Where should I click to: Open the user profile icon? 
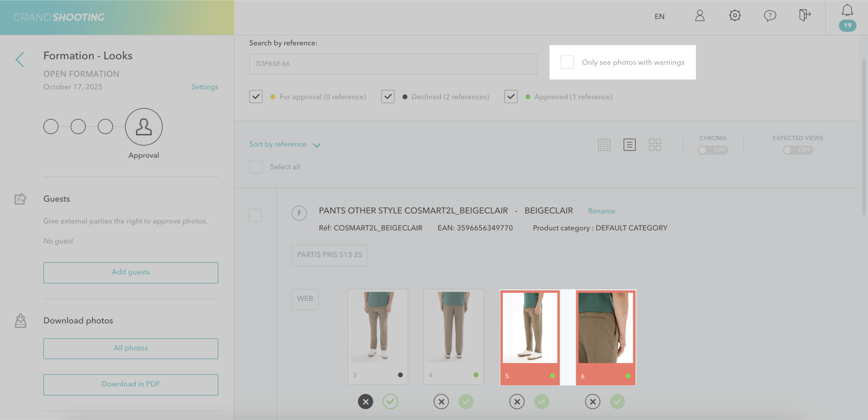pos(699,16)
